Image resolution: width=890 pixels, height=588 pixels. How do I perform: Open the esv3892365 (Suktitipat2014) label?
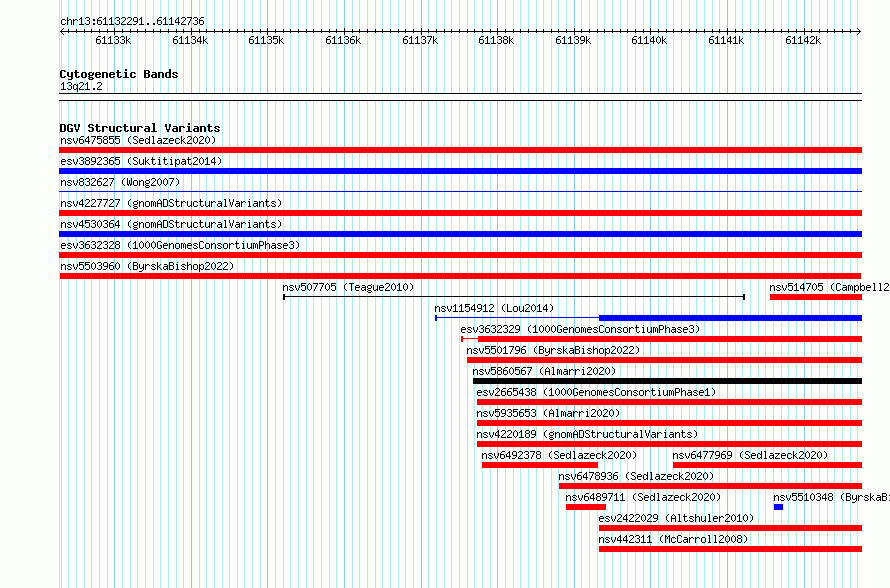pos(141,161)
